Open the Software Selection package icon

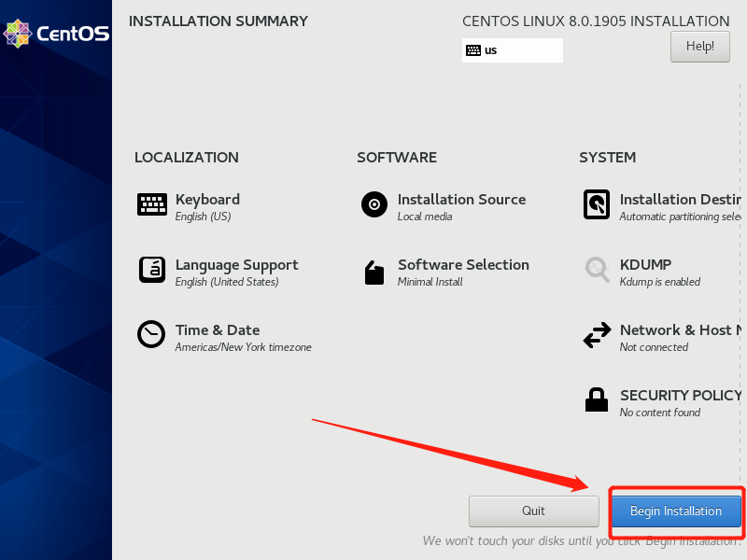click(374, 273)
